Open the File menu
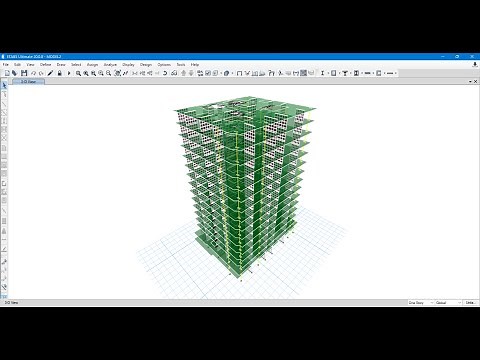The height and width of the screenshot is (360, 480). tap(6, 65)
